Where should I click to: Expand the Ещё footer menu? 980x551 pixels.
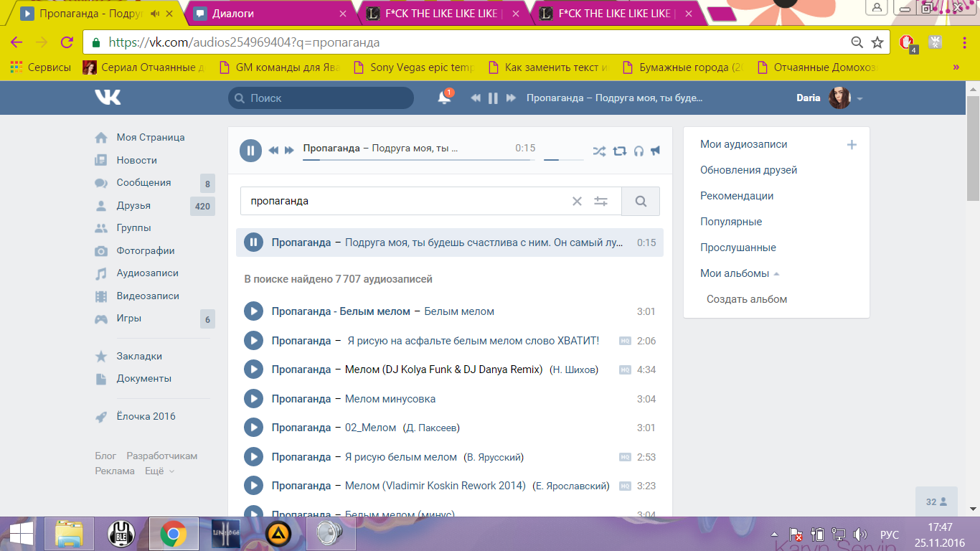click(160, 471)
